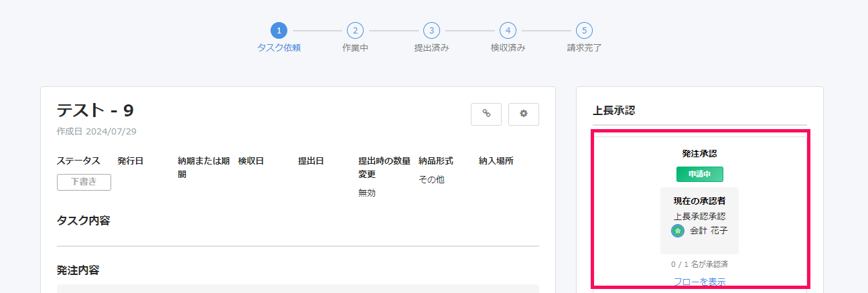The height and width of the screenshot is (293, 868).
Task: Click the 無効 value
Action: coord(367,193)
